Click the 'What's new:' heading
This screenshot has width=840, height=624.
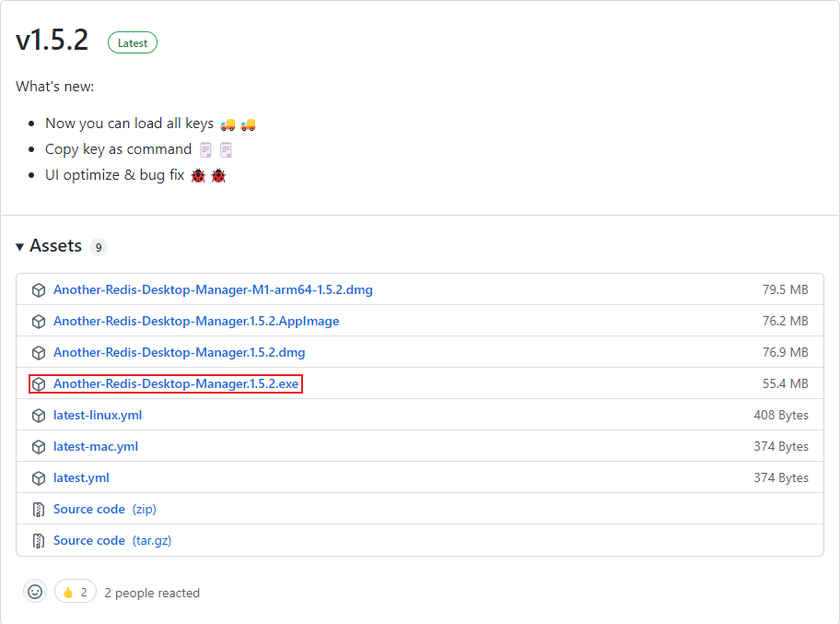coord(54,87)
